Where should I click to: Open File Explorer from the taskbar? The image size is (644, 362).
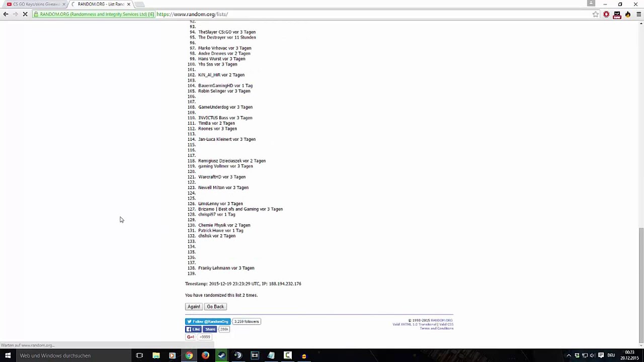(x=156, y=355)
